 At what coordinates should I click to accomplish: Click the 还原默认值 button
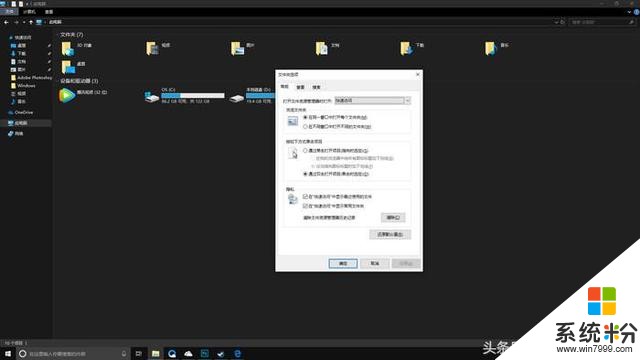pos(390,235)
